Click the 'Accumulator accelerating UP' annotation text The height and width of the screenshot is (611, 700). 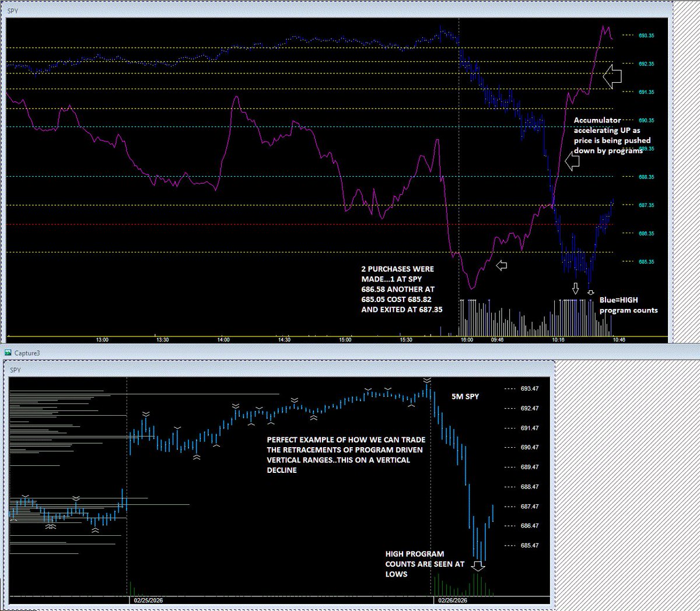pos(612,135)
